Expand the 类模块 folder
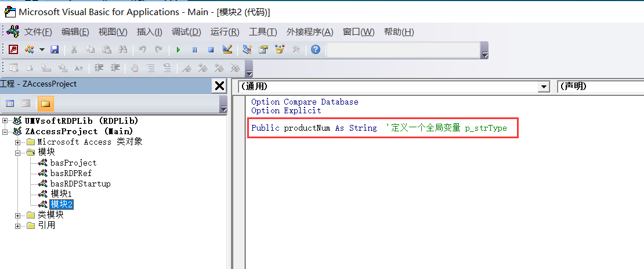This screenshot has width=644, height=269. (x=17, y=215)
